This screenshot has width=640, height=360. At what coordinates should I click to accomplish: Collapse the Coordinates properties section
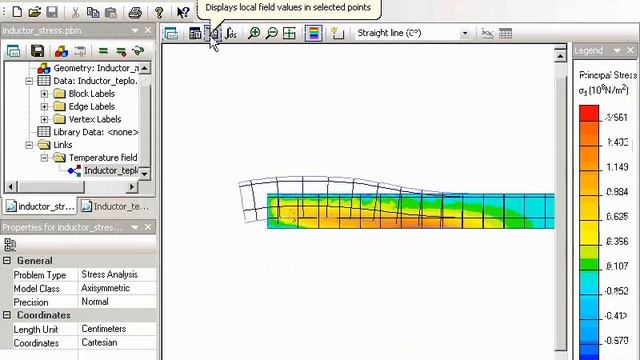point(7,315)
